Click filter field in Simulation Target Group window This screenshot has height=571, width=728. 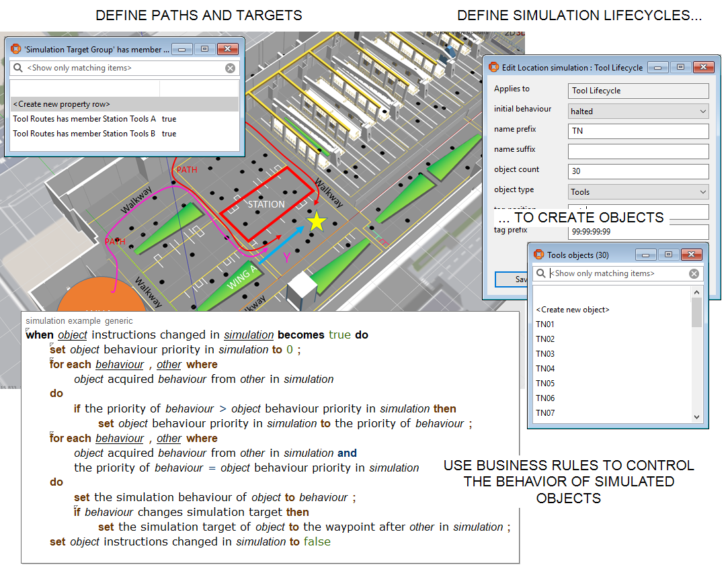[x=124, y=69]
